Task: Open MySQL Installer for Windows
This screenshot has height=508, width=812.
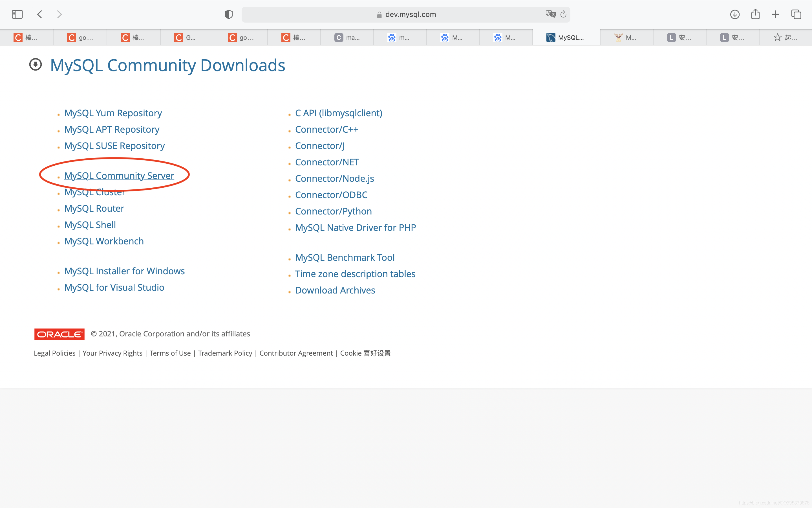Action: point(125,271)
